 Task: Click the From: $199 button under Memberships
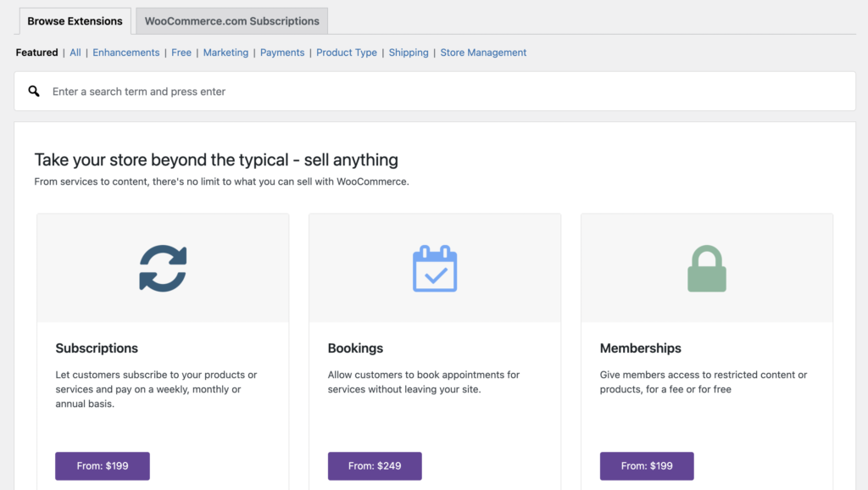(x=647, y=465)
